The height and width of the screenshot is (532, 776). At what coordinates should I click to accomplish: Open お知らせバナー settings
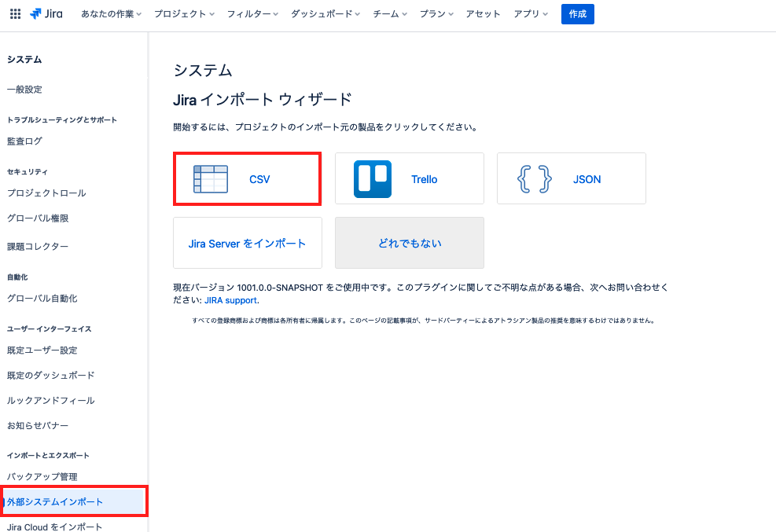point(38,426)
